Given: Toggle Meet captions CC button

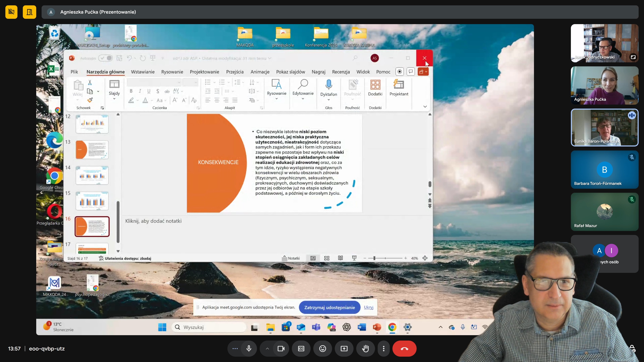Looking at the screenshot, I should (x=301, y=349).
